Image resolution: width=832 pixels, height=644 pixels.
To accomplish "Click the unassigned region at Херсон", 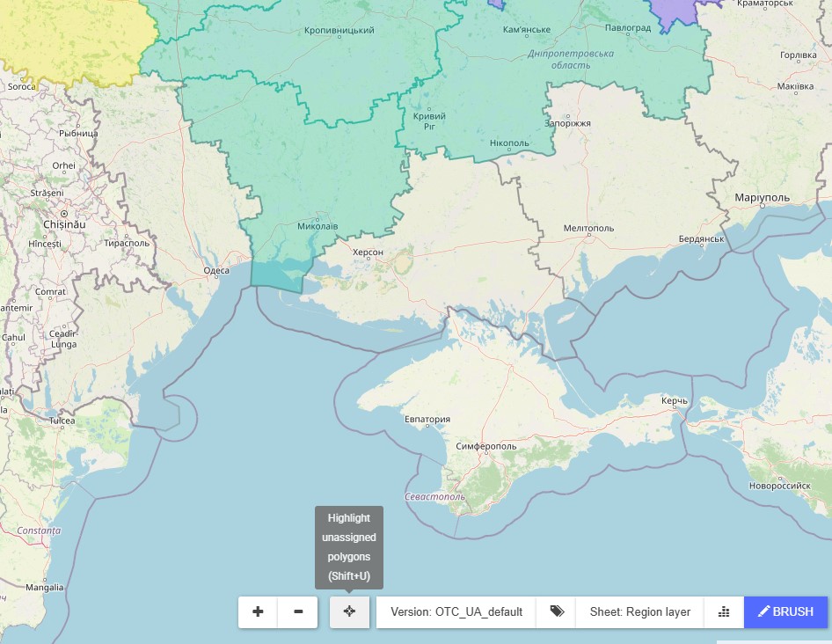I will [x=368, y=252].
